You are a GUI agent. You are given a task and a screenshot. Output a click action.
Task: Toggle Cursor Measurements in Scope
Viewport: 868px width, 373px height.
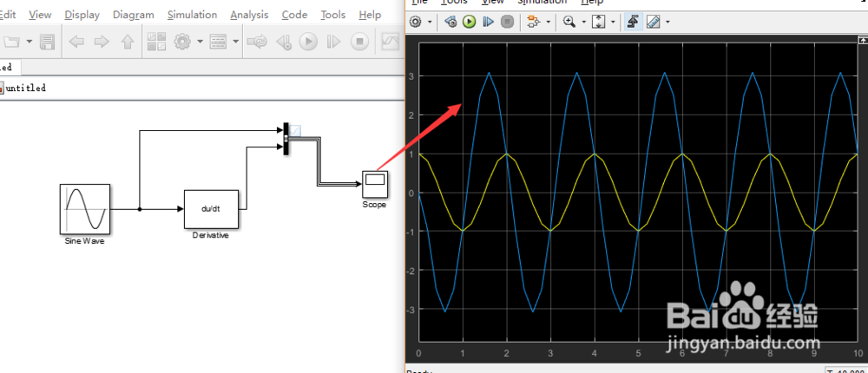coord(654,23)
